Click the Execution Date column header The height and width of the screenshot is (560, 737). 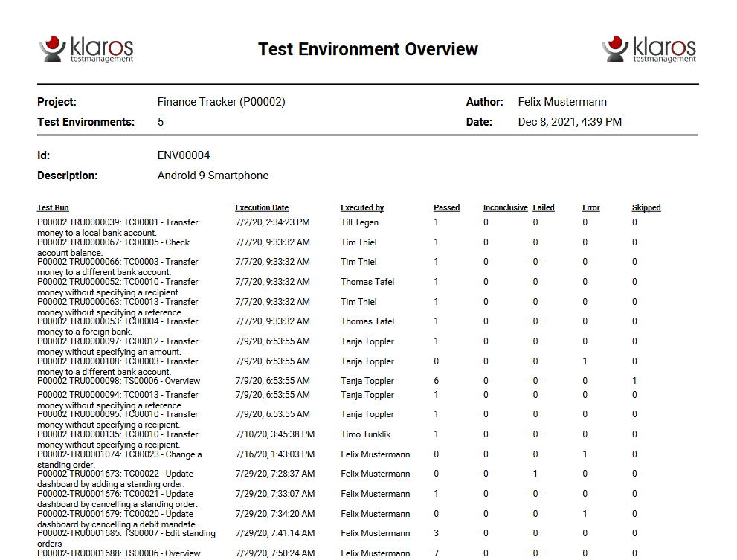click(262, 208)
